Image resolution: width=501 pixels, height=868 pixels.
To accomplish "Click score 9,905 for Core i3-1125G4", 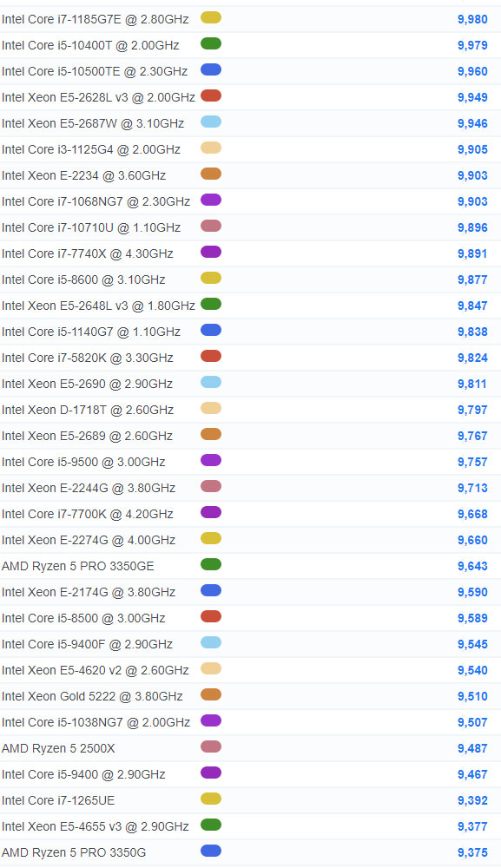I will click(472, 149).
